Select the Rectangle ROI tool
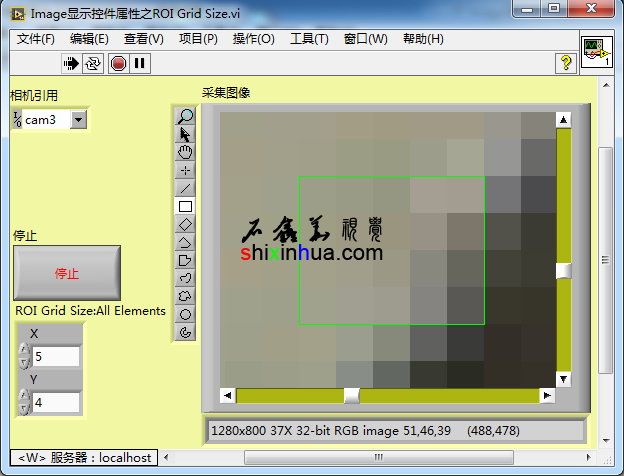Screen dimensions: 624x476 tap(185, 206)
